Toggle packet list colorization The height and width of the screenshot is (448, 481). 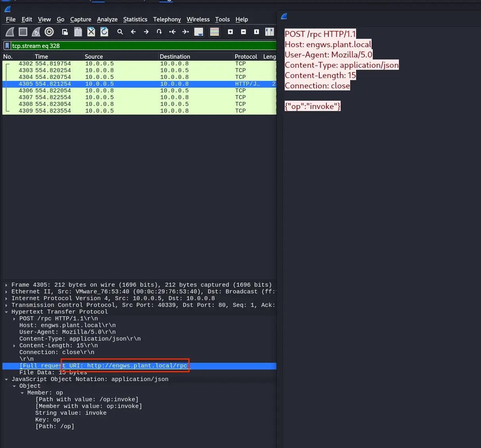(x=215, y=32)
